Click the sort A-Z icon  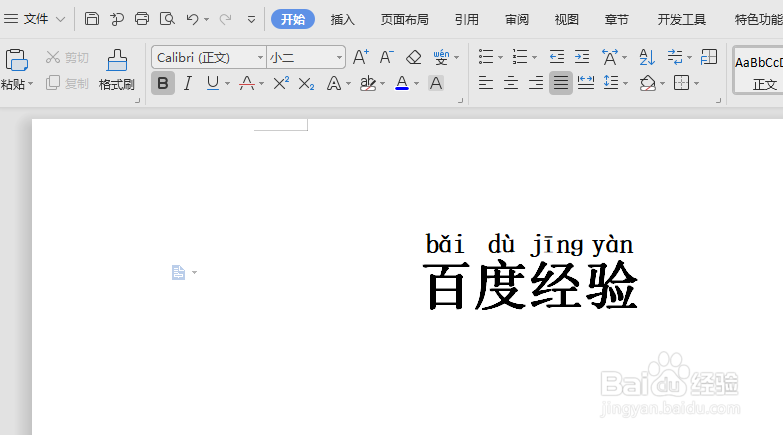(x=647, y=57)
